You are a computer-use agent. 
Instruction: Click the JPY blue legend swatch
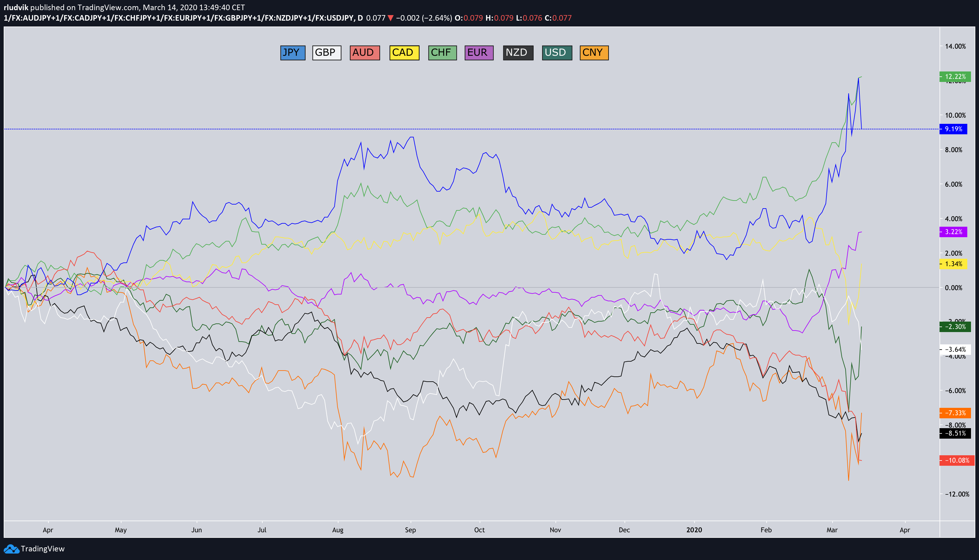click(293, 53)
